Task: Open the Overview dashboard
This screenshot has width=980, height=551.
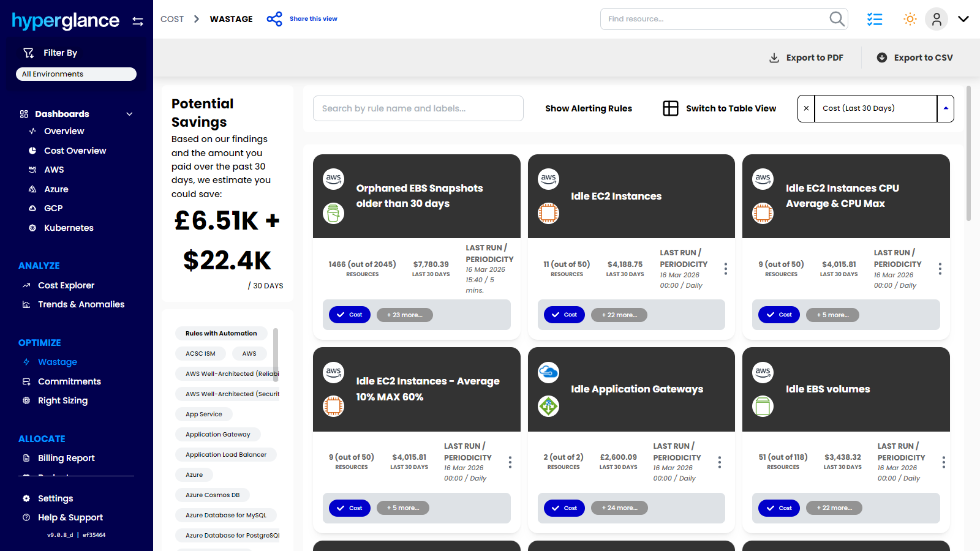Action: [x=64, y=131]
